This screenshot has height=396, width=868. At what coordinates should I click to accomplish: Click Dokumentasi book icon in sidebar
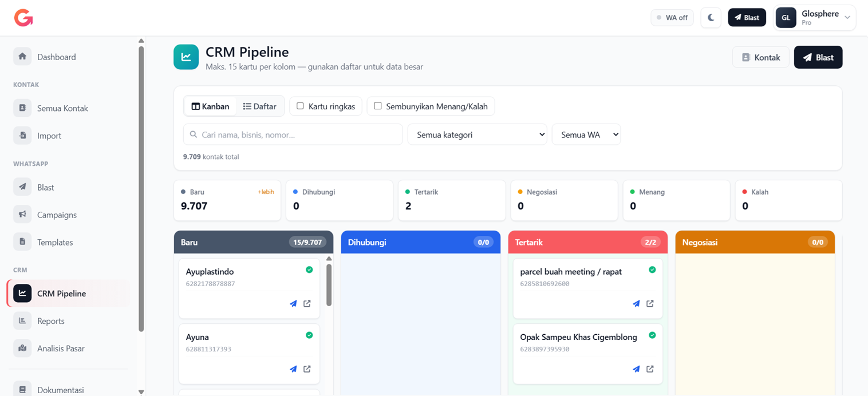[22, 390]
